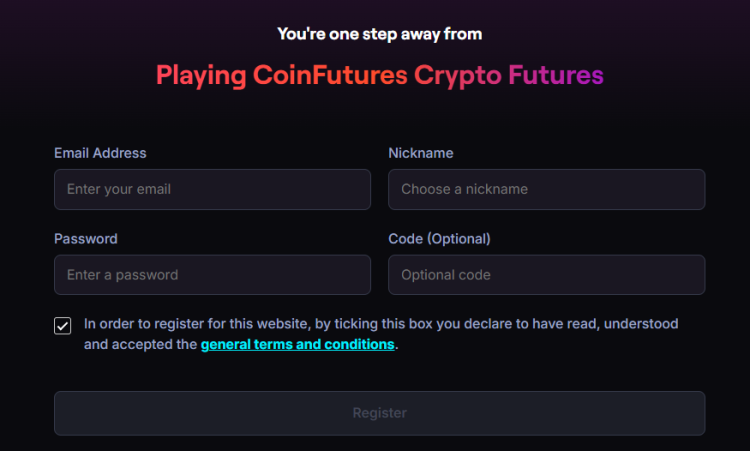
Task: Click the "Email Address" label
Action: point(100,153)
